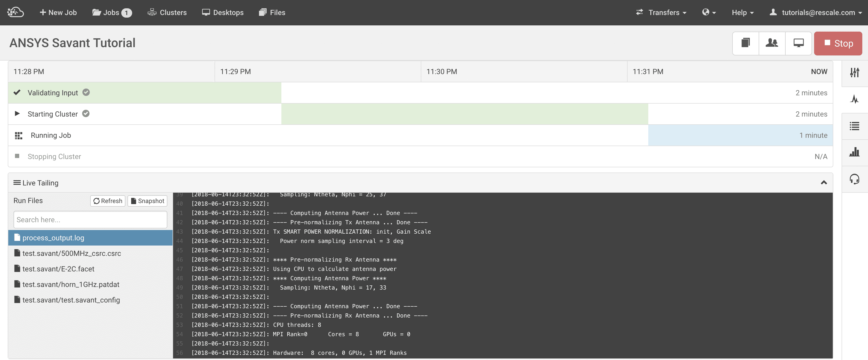Collapse the Live Tailing panel chevron
This screenshot has width=868, height=360.
[823, 183]
